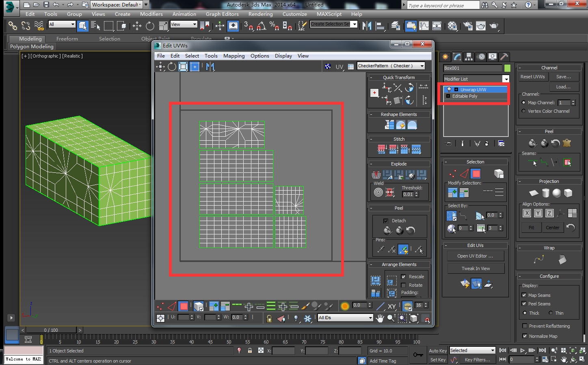Image resolution: width=588 pixels, height=365 pixels.
Task: Open the Modify command panel tab
Action: 457,57
